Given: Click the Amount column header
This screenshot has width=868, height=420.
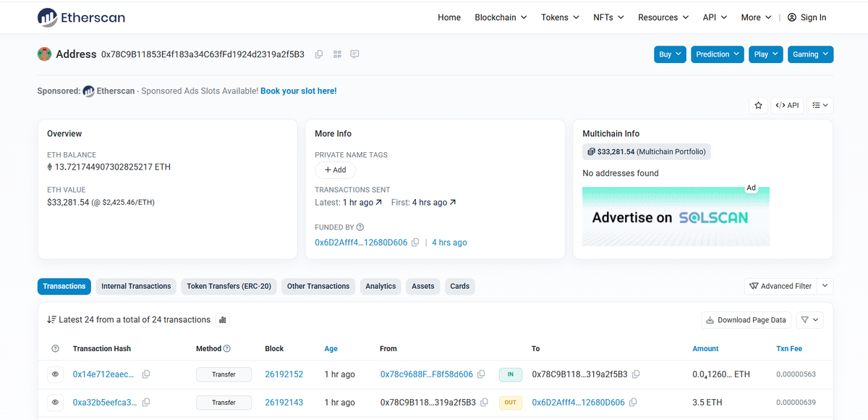Looking at the screenshot, I should point(705,349).
